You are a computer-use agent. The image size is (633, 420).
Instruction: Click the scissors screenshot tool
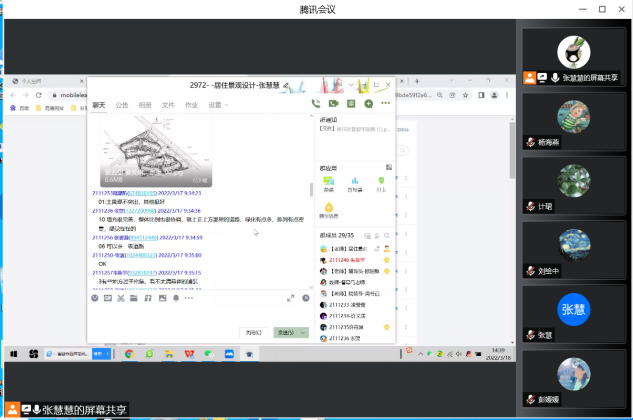coord(121,298)
